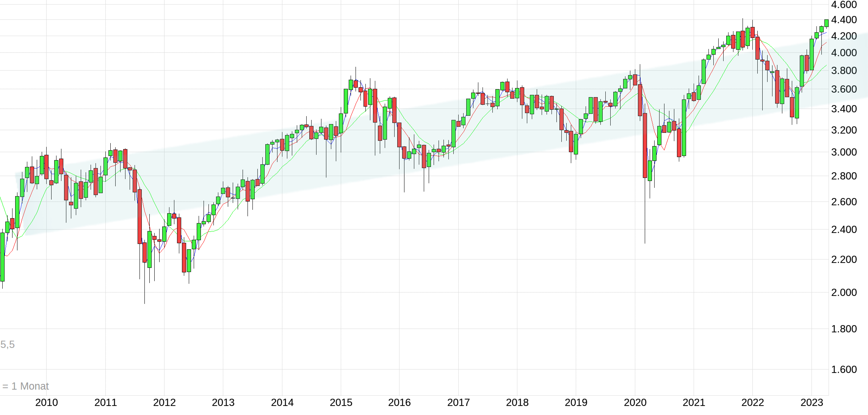Click the 3.400 price level label
Viewport: 868px width, 415px height.
point(844,109)
